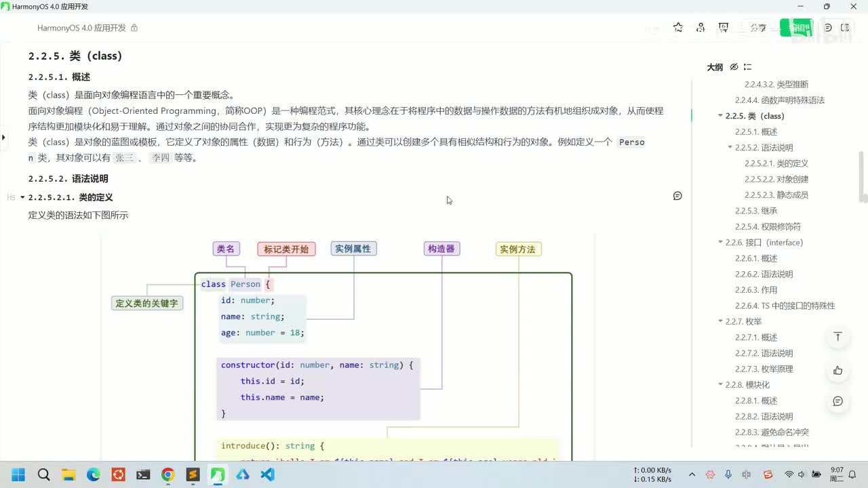Collapse the 2.2.5.2.1. 类的定义 heading
This screenshot has height=488, width=868.
[22, 197]
